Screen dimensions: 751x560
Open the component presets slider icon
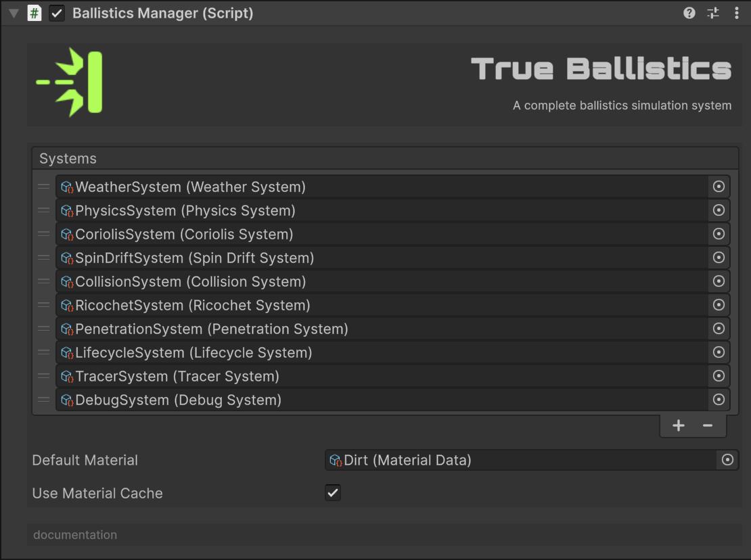click(712, 13)
